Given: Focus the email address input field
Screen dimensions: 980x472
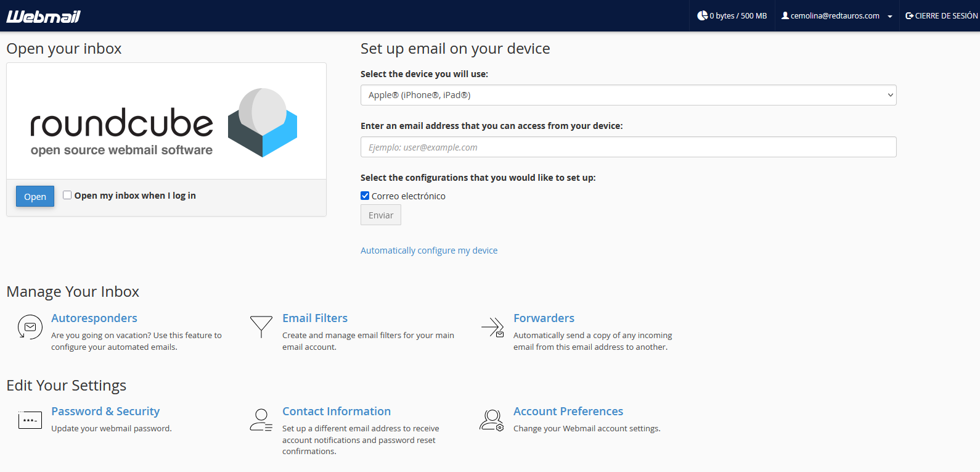Looking at the screenshot, I should (628, 147).
